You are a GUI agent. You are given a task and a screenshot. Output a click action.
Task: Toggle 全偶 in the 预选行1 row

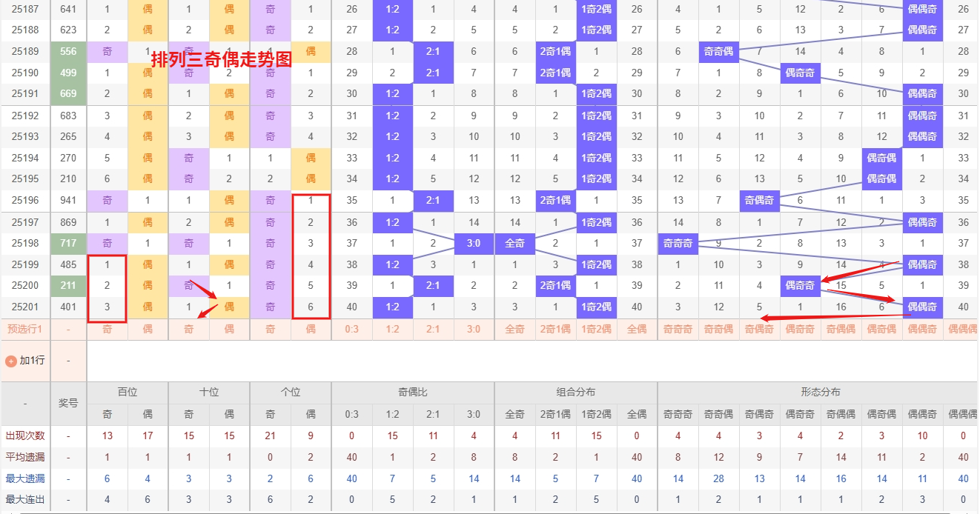[x=637, y=330]
